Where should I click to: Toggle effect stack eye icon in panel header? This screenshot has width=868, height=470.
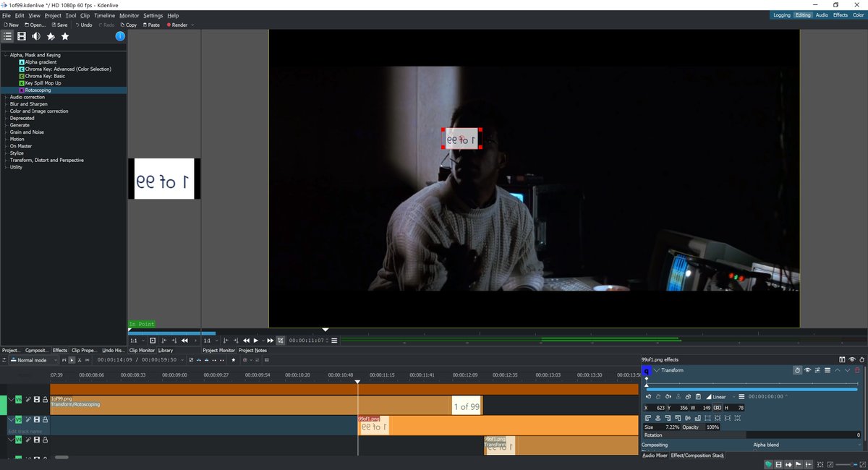click(852, 359)
